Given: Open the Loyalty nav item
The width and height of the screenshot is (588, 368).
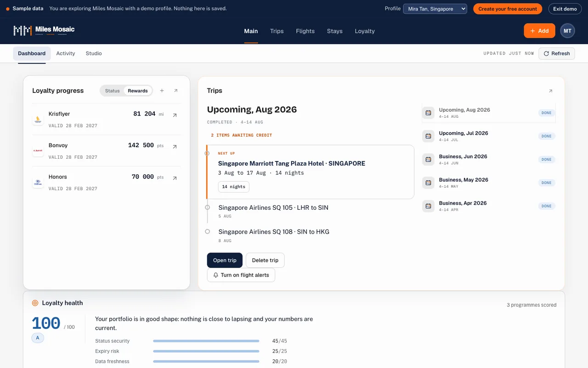Looking at the screenshot, I should 365,31.
